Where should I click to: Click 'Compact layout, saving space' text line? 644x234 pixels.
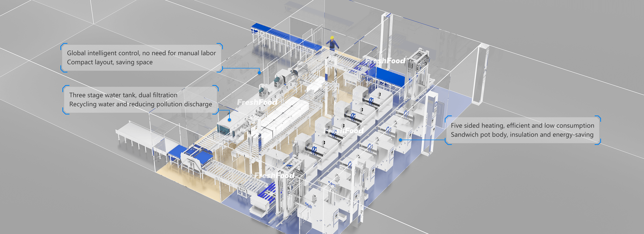point(110,62)
